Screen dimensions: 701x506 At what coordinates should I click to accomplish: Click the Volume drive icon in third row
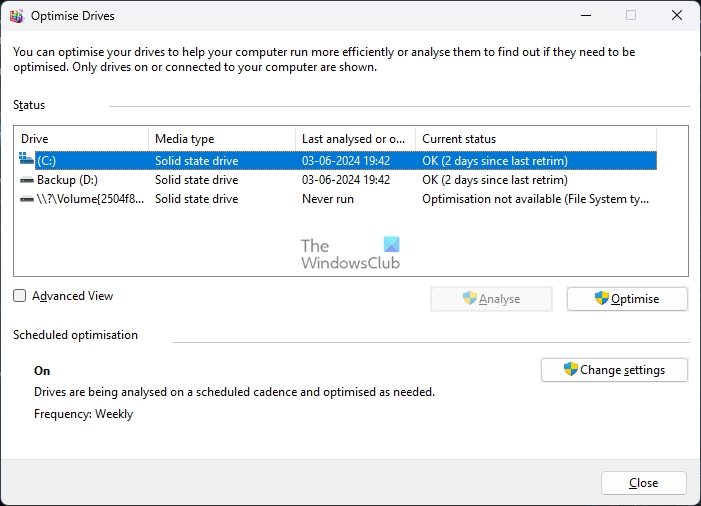click(x=27, y=199)
